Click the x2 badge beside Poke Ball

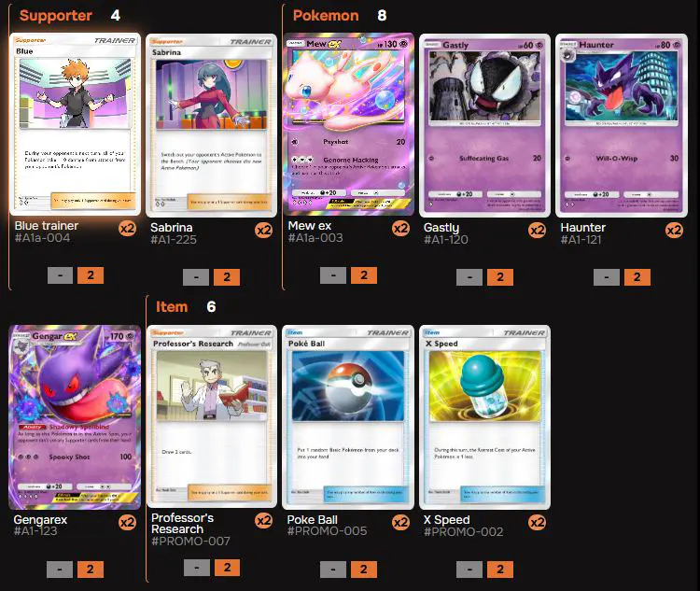pos(400,522)
